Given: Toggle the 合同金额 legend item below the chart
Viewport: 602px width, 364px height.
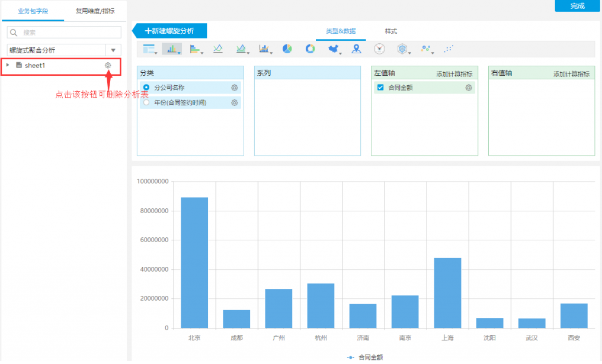Looking at the screenshot, I should 365,357.
